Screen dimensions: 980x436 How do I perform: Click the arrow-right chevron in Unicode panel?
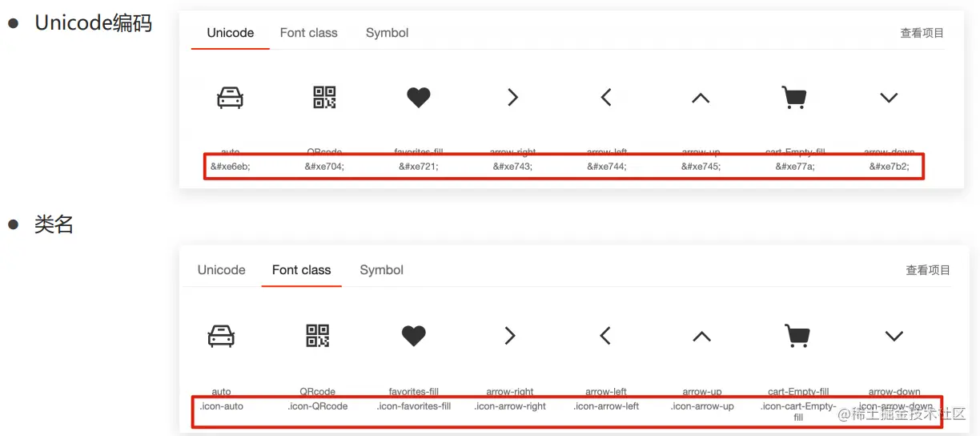[512, 98]
